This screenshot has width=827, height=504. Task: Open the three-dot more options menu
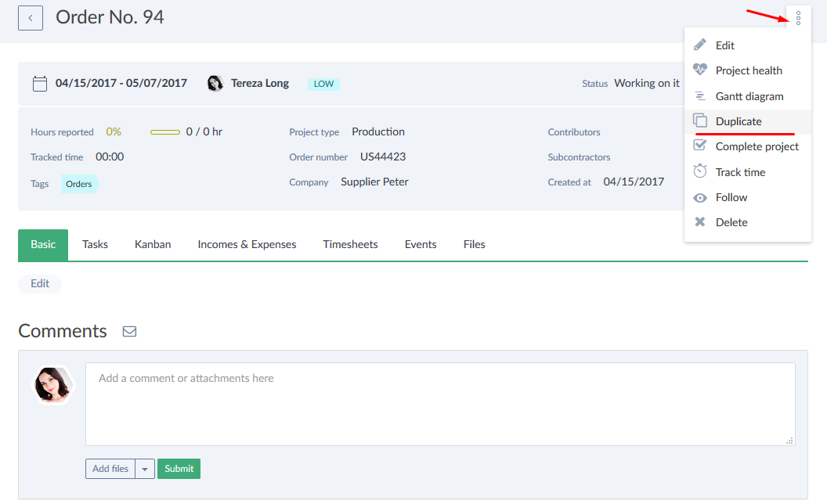point(798,18)
